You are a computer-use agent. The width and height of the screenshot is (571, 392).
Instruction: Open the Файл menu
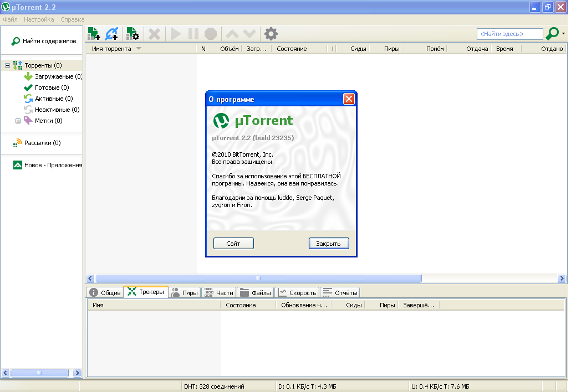point(10,19)
